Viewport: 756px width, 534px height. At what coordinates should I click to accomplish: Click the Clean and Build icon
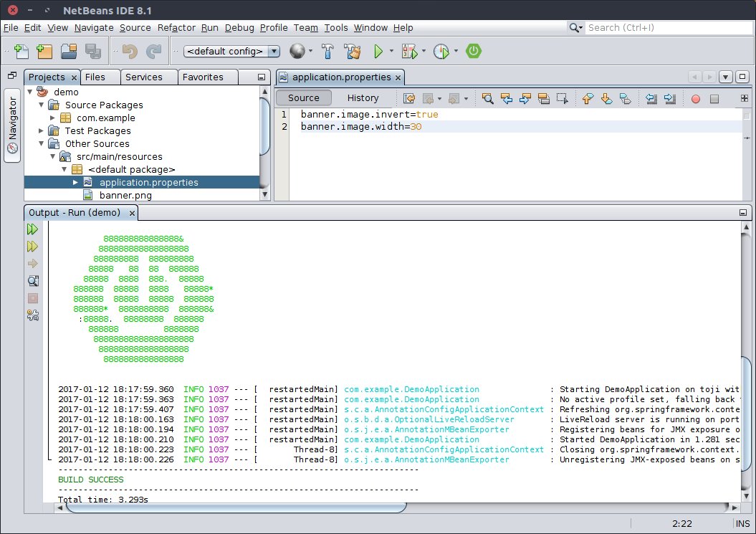pos(352,51)
